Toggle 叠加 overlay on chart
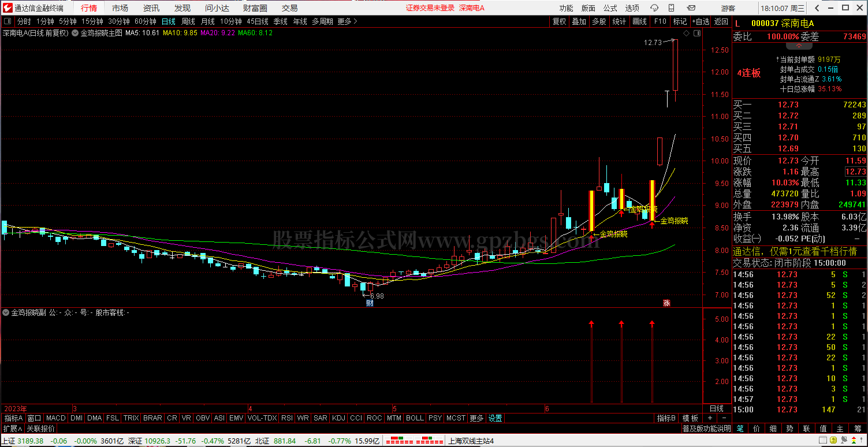 point(579,21)
